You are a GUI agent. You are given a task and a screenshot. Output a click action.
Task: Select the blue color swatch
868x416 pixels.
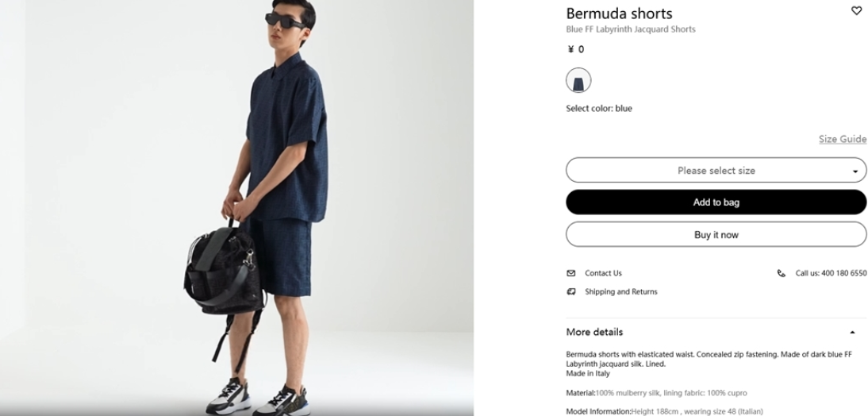[578, 80]
